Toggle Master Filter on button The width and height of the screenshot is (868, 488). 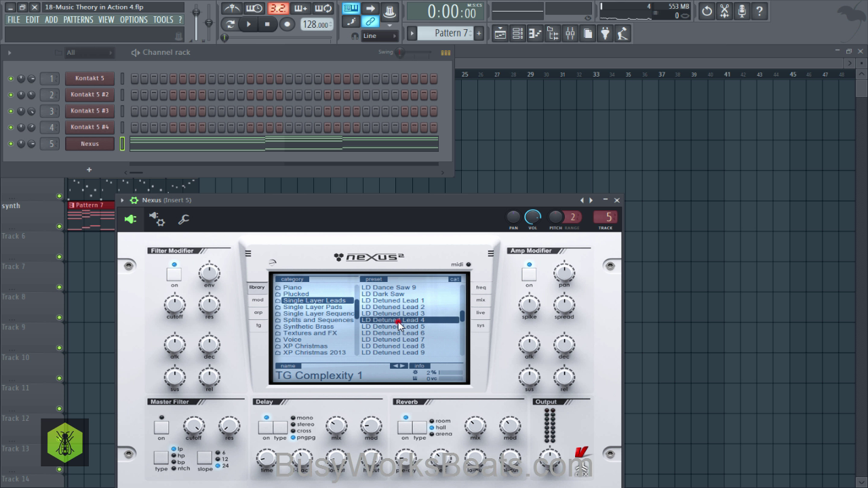click(161, 428)
